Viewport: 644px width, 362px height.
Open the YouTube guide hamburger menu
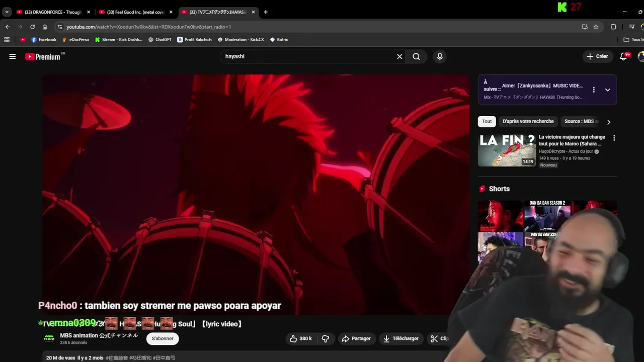[13, 57]
